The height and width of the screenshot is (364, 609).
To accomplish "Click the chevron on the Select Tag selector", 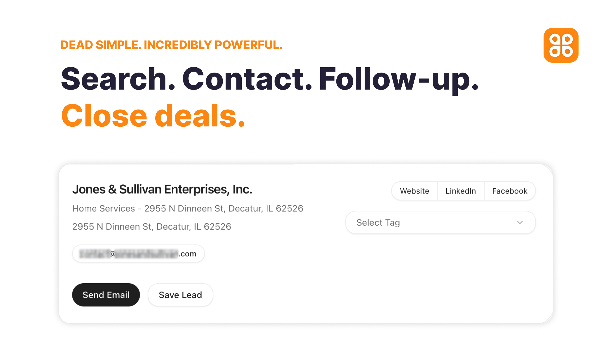I will click(x=520, y=222).
